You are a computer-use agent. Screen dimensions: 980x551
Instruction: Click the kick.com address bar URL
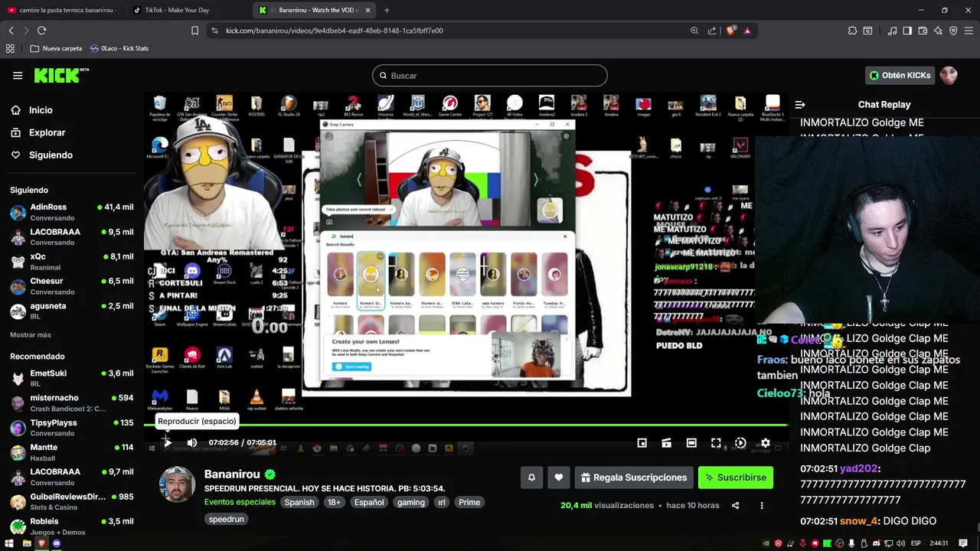point(335,31)
